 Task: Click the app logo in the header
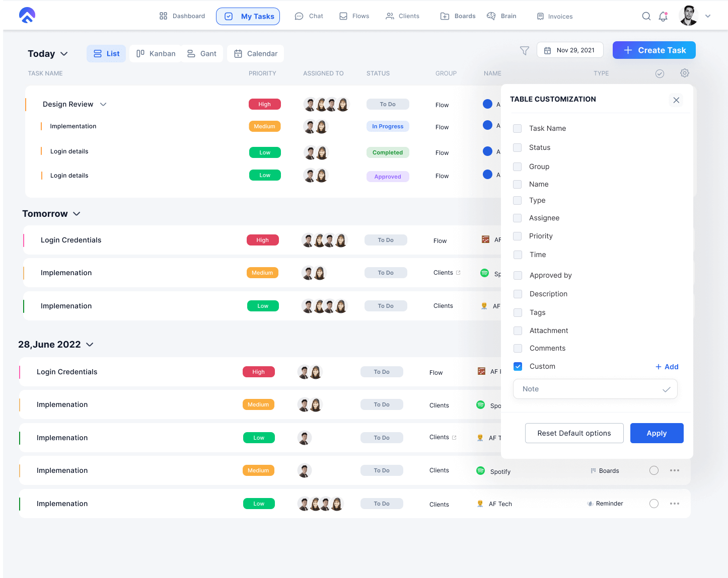[27, 16]
